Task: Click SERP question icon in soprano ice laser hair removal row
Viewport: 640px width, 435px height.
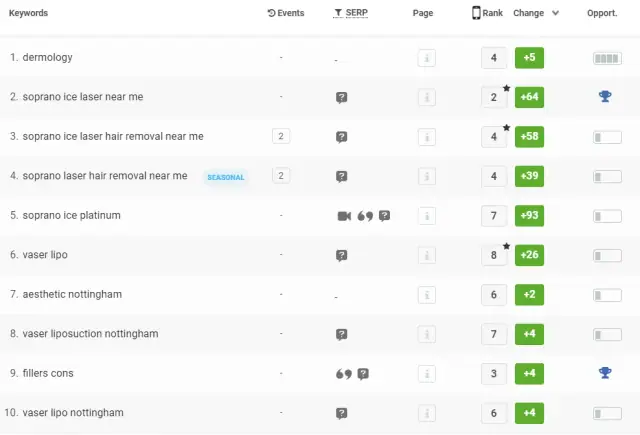Action: click(x=342, y=137)
